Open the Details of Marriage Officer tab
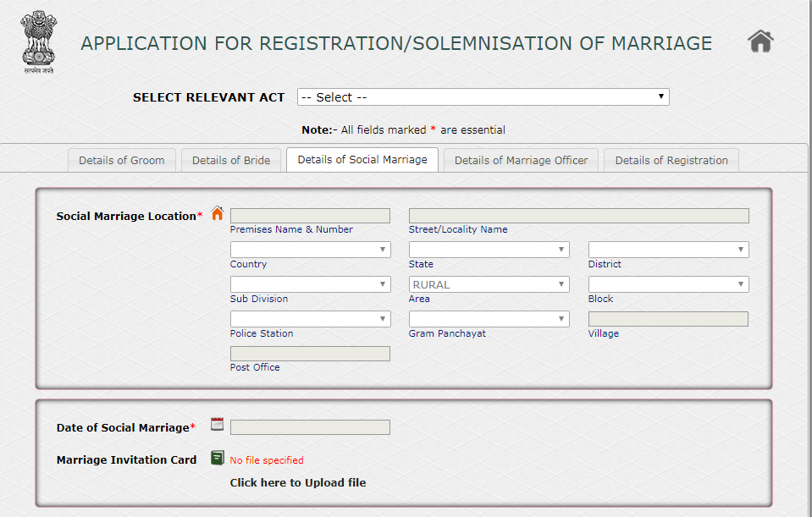 521,160
